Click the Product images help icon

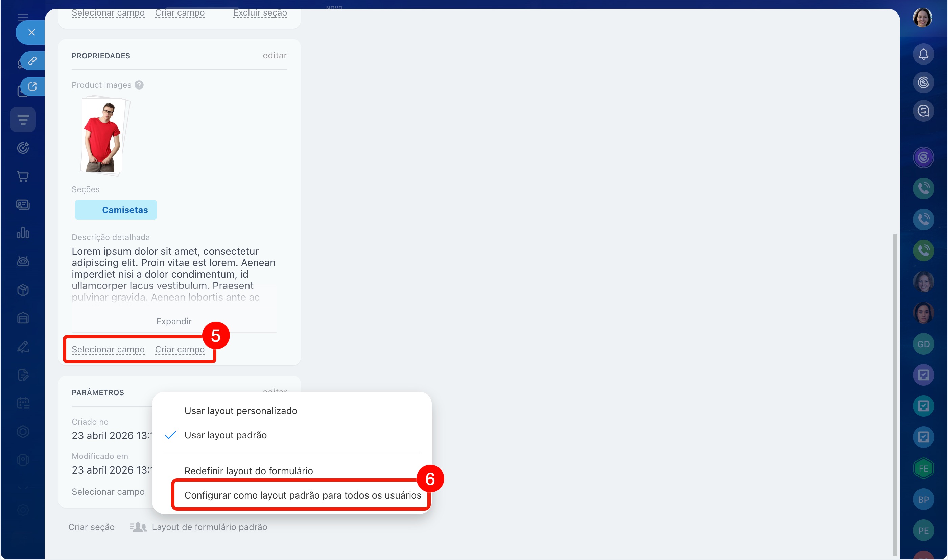(x=139, y=85)
